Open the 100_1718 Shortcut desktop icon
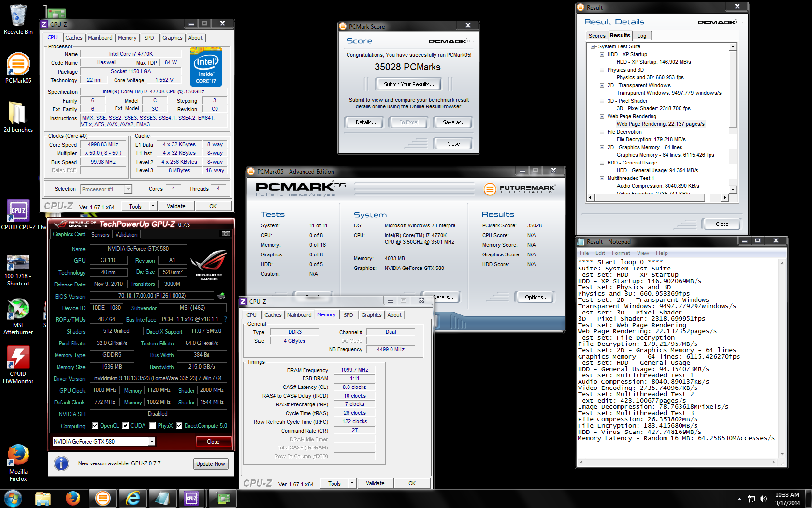Image resolution: width=812 pixels, height=508 pixels. coord(18,270)
